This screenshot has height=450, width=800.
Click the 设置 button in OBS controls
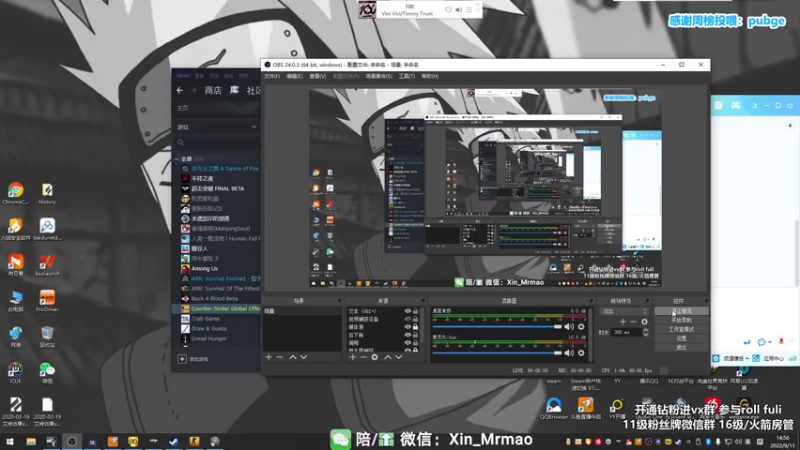coord(681,338)
